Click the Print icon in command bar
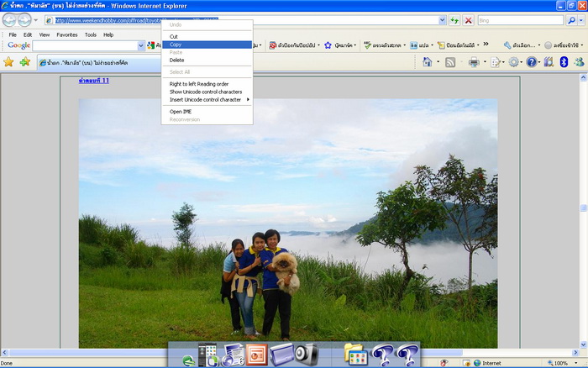 473,62
